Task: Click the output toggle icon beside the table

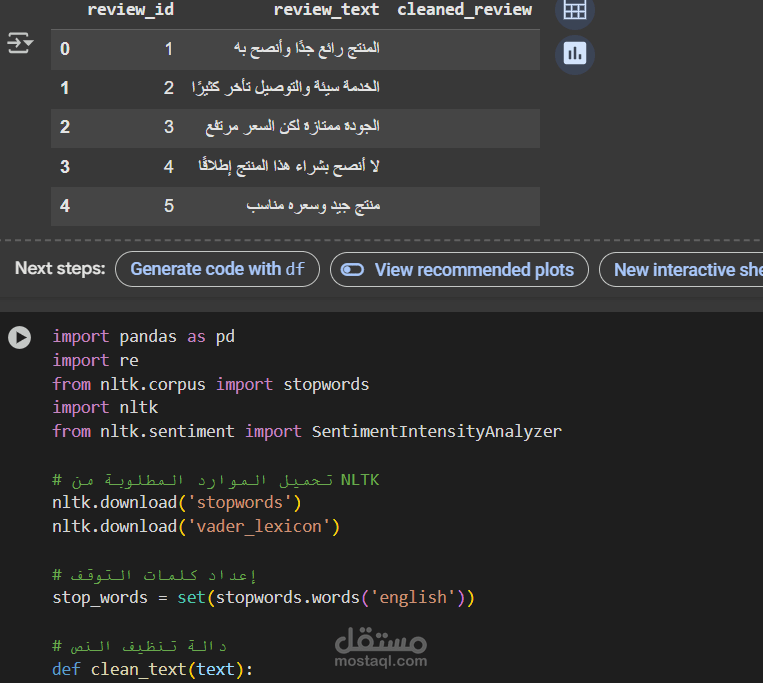Action: [20, 44]
